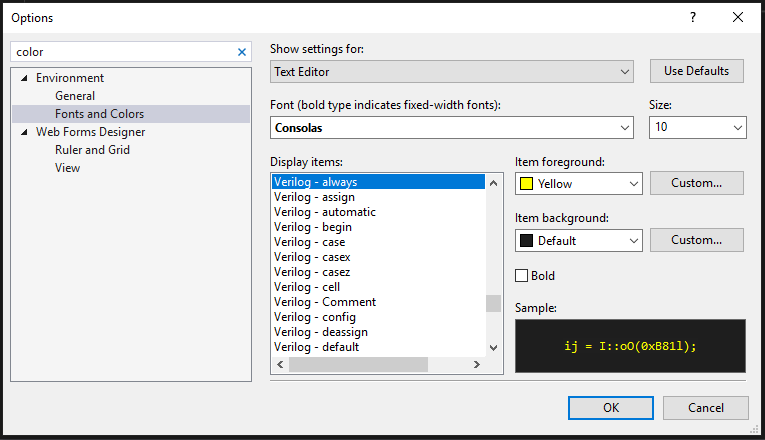Select 'Verilog - Comment' list item
This screenshot has width=765, height=440.
coord(378,302)
